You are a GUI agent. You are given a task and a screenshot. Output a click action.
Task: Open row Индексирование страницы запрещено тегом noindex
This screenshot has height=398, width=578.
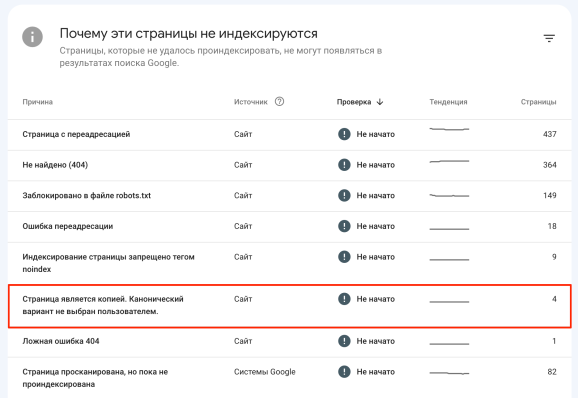(x=290, y=263)
